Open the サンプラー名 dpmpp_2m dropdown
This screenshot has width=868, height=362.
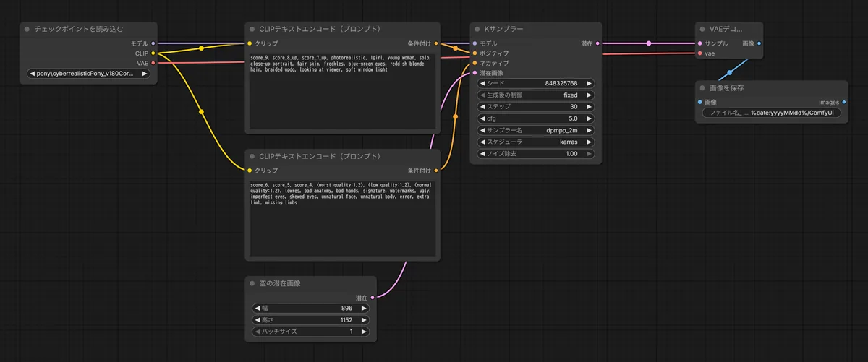click(536, 130)
